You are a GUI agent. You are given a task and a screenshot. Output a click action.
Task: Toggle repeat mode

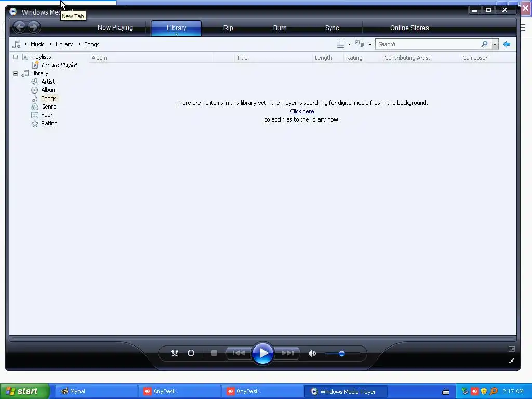191,353
